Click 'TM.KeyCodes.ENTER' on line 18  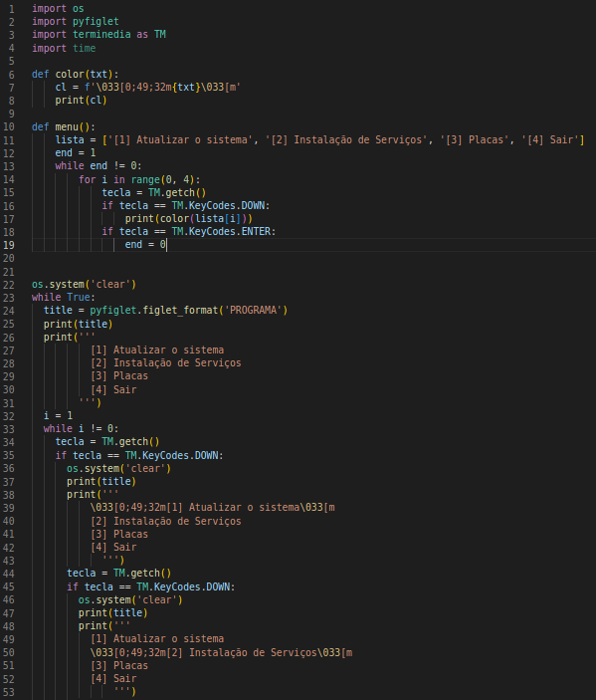coord(221,232)
